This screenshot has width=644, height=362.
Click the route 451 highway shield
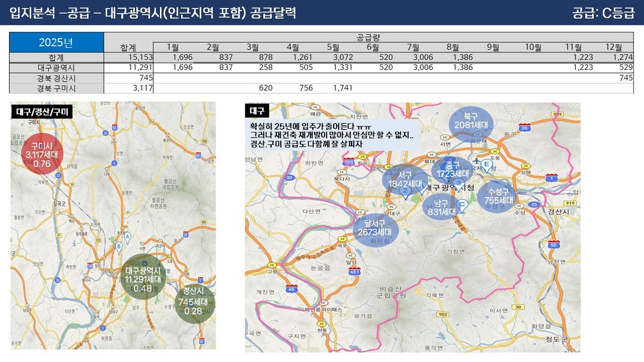click(x=354, y=273)
